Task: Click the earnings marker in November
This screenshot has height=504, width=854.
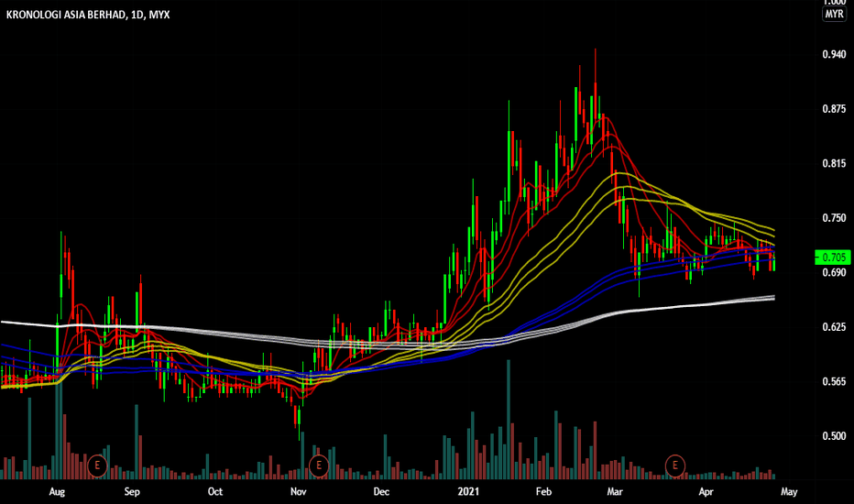Action: pyautogui.click(x=319, y=466)
